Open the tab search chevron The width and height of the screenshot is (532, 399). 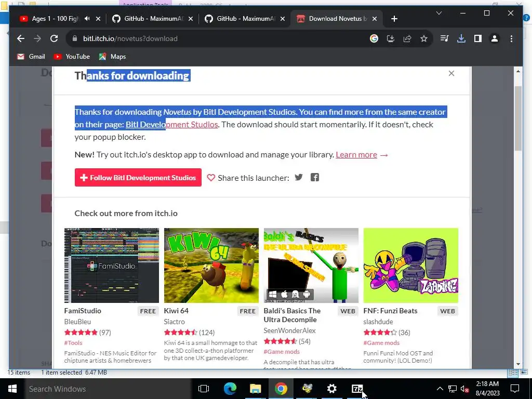click(438, 13)
